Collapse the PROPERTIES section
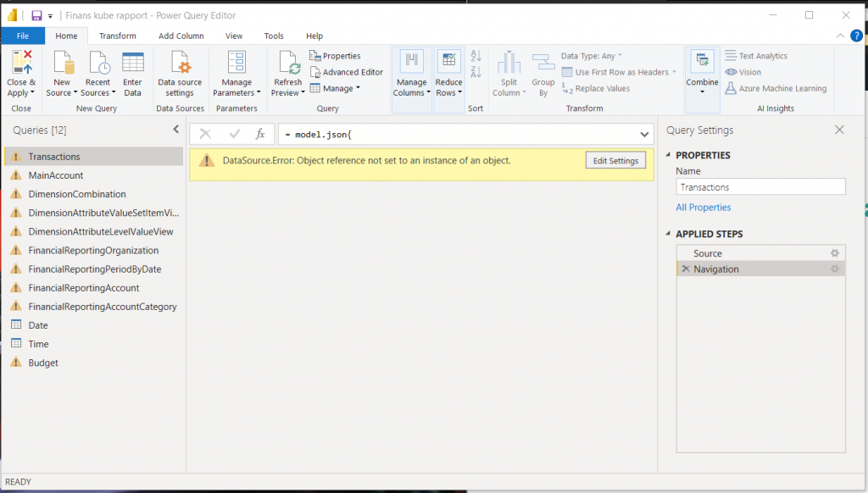 click(668, 155)
